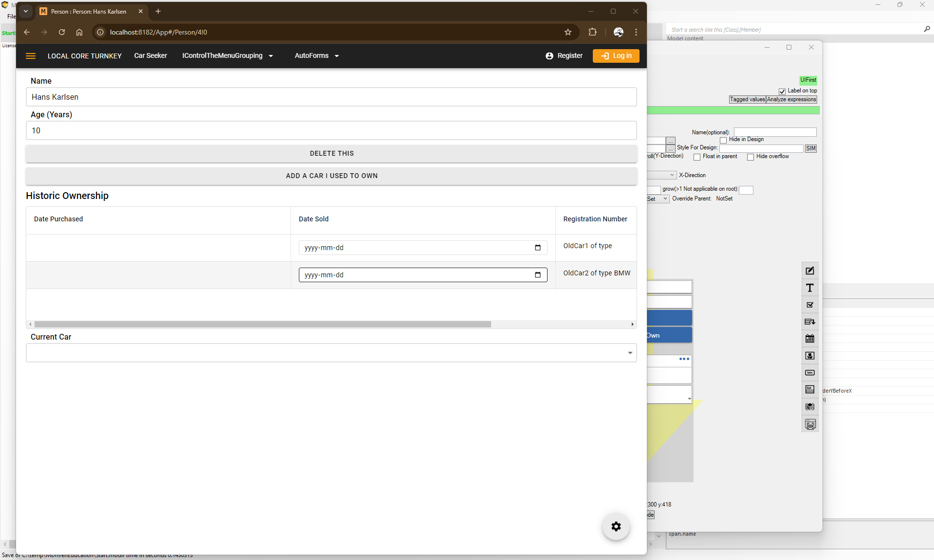The width and height of the screenshot is (934, 560).
Task: Click the Historic Ownership horizontal scrollbar
Action: coord(263,324)
